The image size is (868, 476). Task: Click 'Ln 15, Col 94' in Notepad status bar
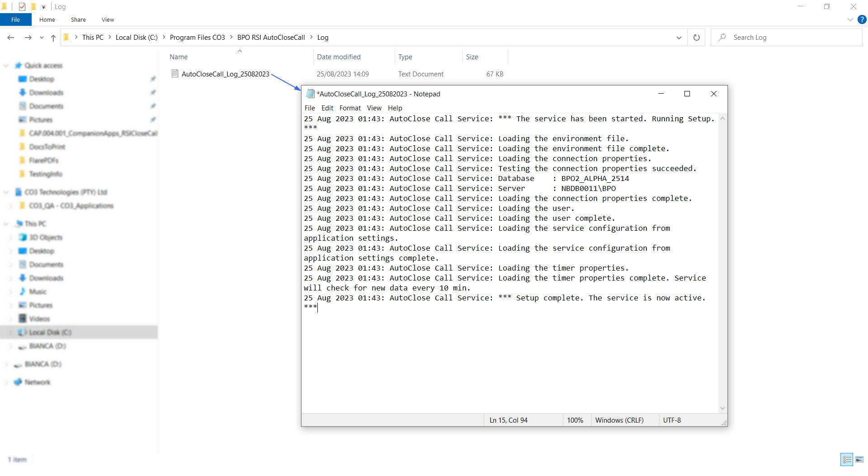coord(509,420)
